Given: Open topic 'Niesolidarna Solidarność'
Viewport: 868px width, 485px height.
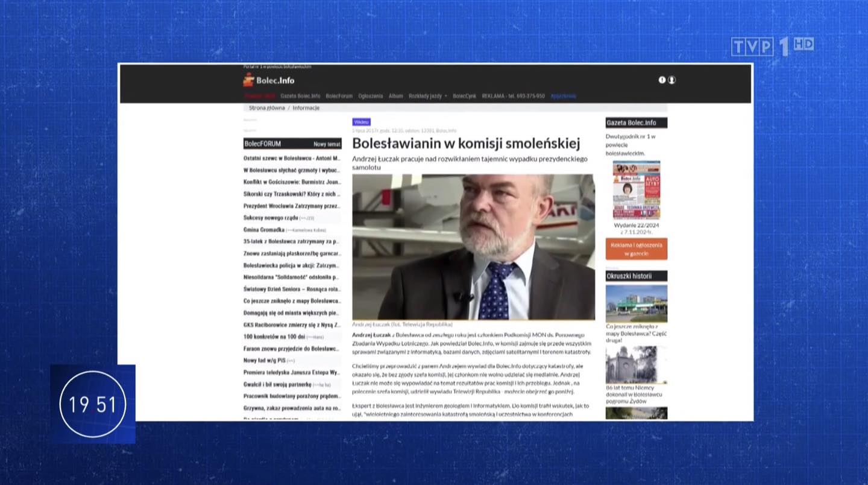Looking at the screenshot, I should (x=292, y=277).
